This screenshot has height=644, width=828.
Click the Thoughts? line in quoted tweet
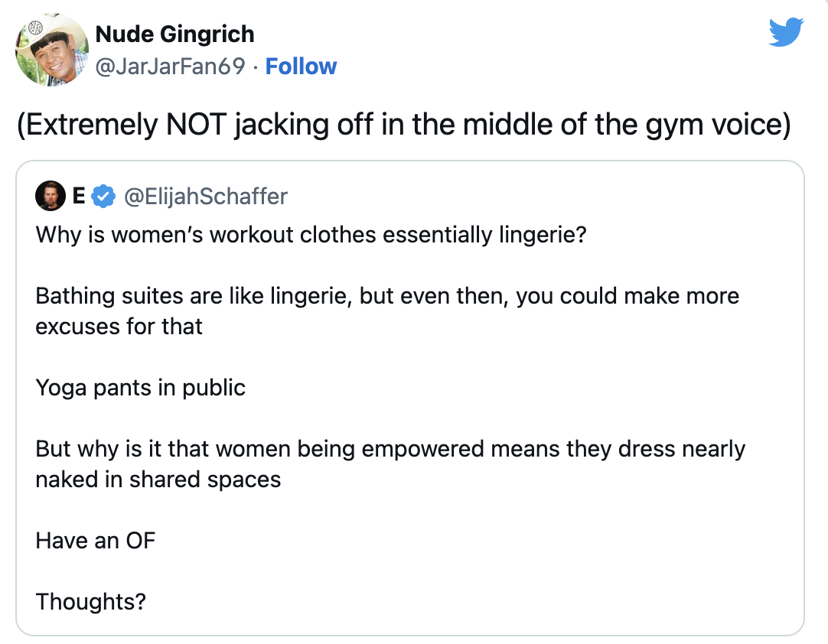pos(91,602)
